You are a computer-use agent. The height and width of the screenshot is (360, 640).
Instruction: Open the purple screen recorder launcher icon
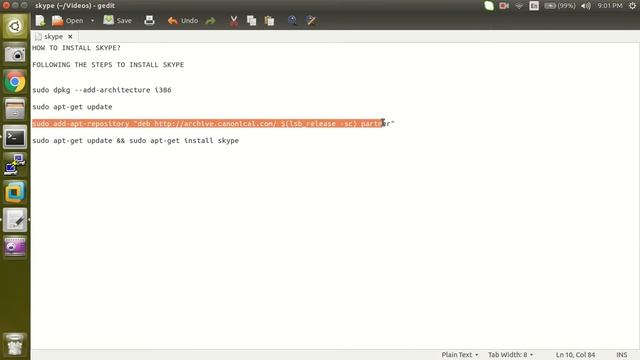(15, 247)
